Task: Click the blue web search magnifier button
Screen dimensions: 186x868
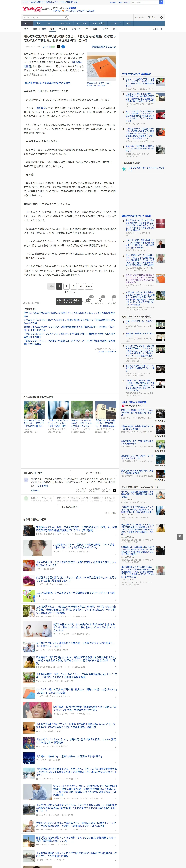Action: pyautogui.click(x=161, y=2)
